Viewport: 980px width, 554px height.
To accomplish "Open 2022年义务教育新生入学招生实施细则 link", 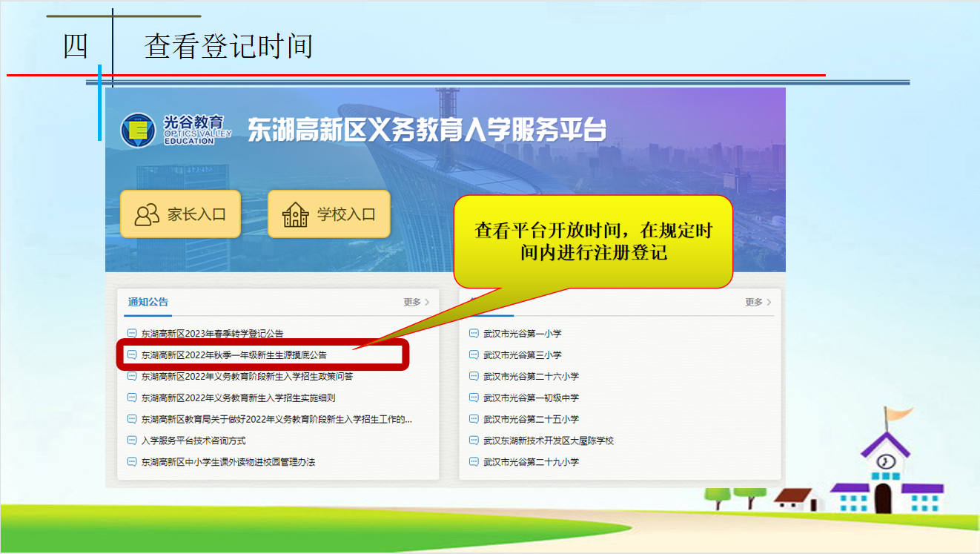I will coord(238,398).
